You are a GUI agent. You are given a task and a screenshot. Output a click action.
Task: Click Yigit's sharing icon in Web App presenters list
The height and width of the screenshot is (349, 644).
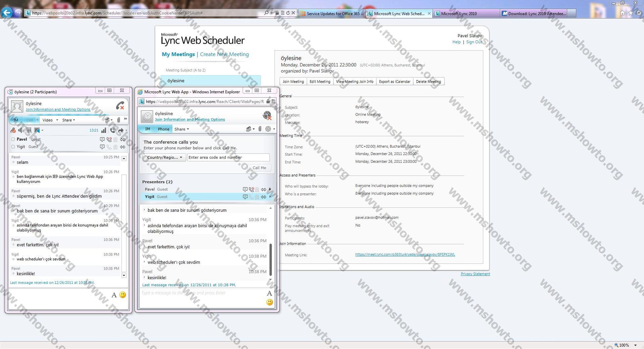point(263,197)
